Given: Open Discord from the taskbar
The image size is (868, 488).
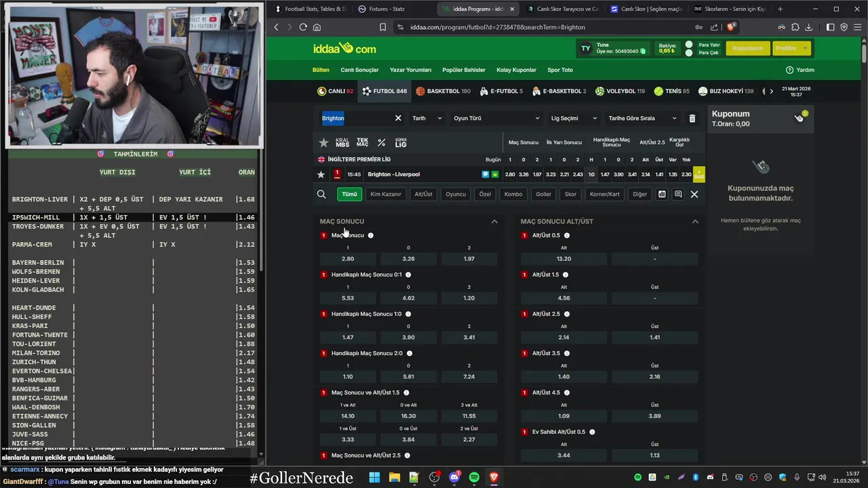Looking at the screenshot, I should (454, 478).
